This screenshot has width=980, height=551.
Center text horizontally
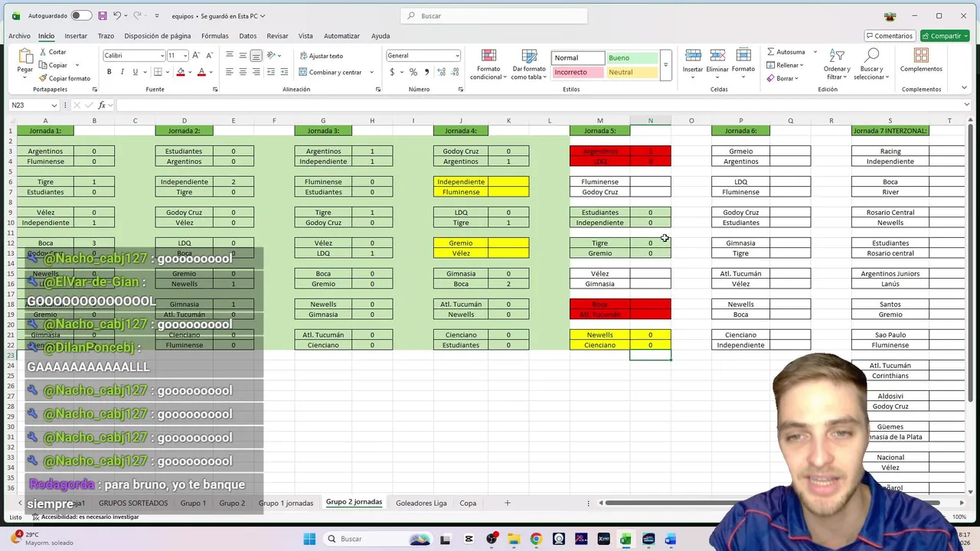click(x=243, y=72)
